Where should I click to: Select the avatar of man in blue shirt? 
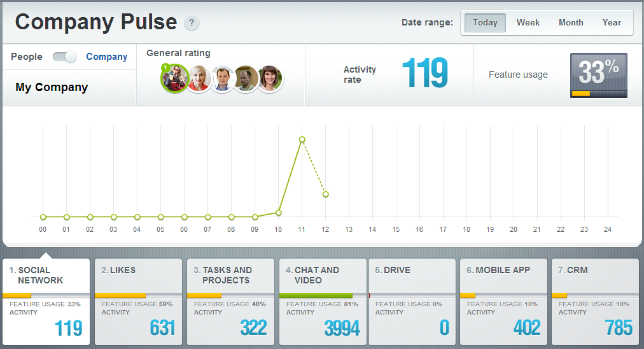223,79
